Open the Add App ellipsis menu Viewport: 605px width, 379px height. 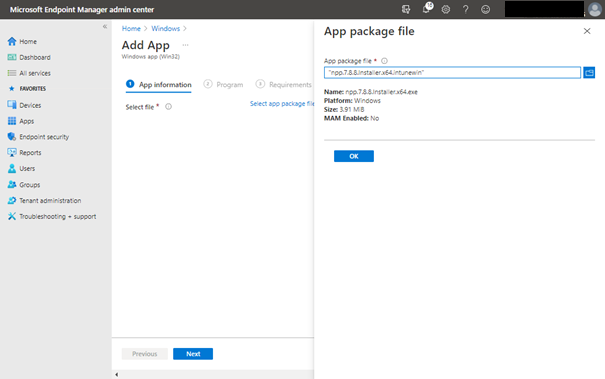(186, 45)
